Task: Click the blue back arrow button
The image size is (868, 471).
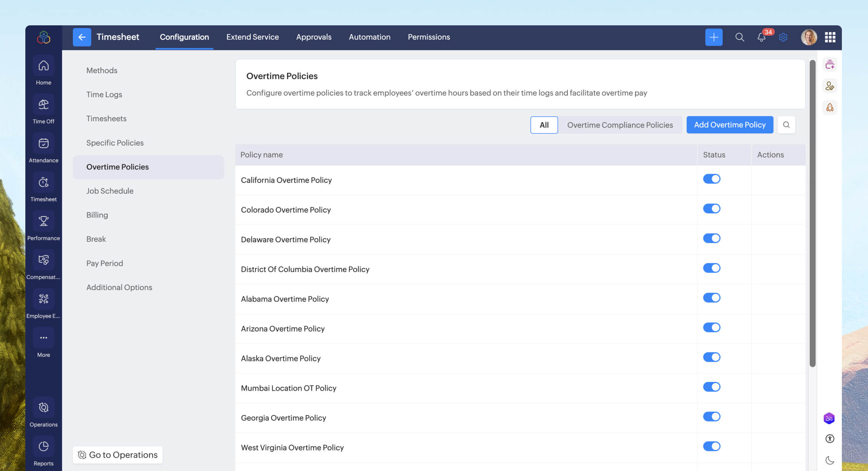Action: click(x=82, y=37)
